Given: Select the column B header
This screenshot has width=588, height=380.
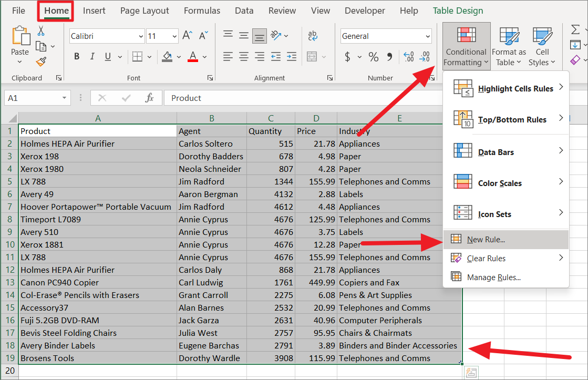Looking at the screenshot, I should point(211,118).
